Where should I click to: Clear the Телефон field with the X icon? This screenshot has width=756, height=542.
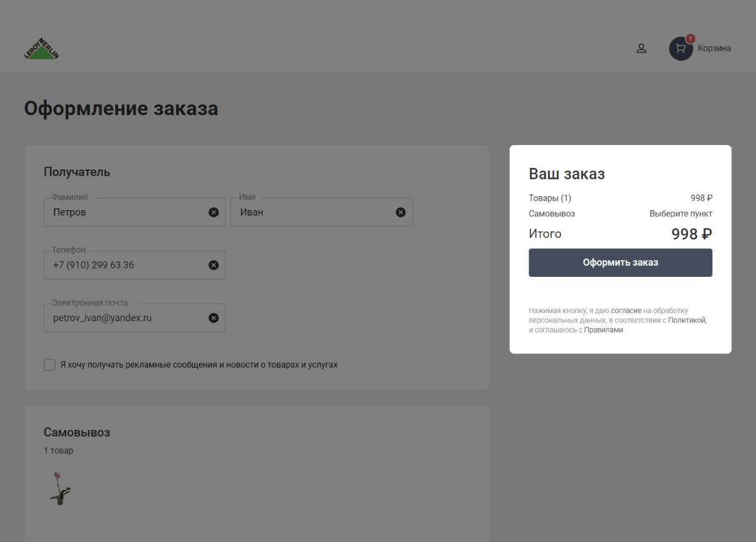coord(213,265)
